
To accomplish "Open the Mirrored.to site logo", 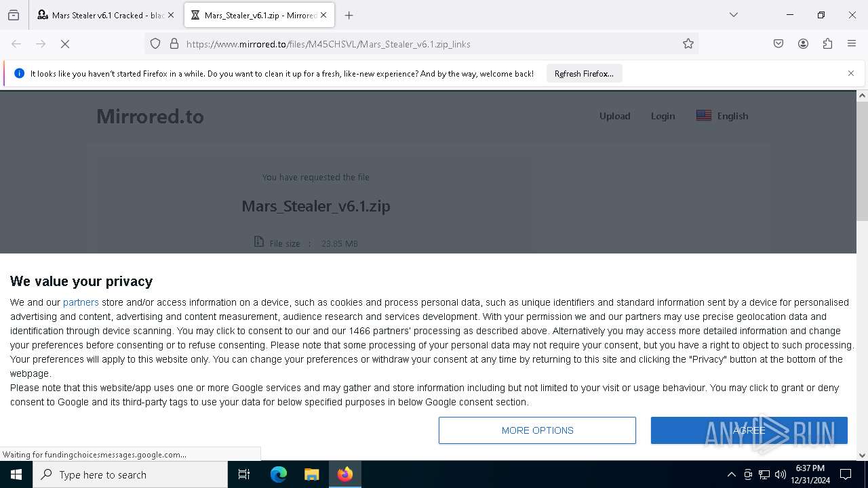I will pos(150,117).
